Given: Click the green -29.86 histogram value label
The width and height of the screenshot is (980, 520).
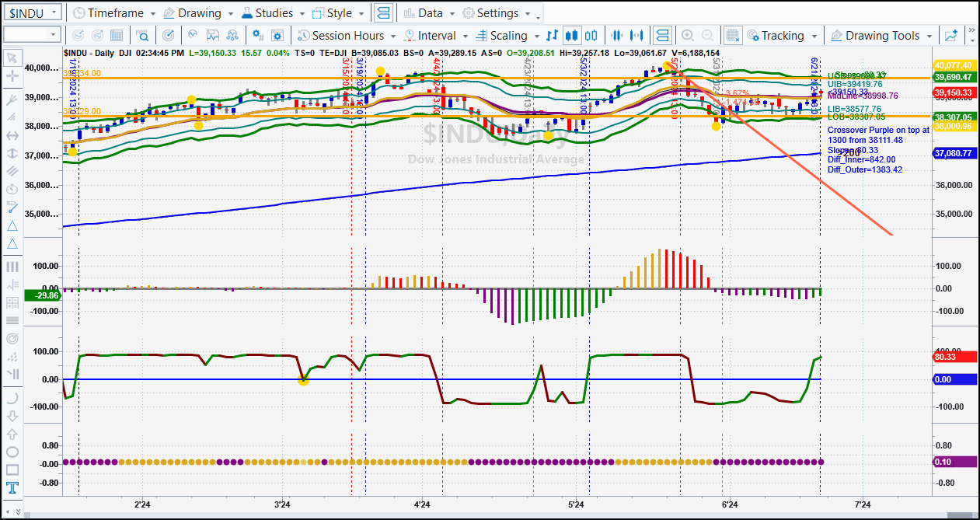Looking at the screenshot, I should 43,295.
